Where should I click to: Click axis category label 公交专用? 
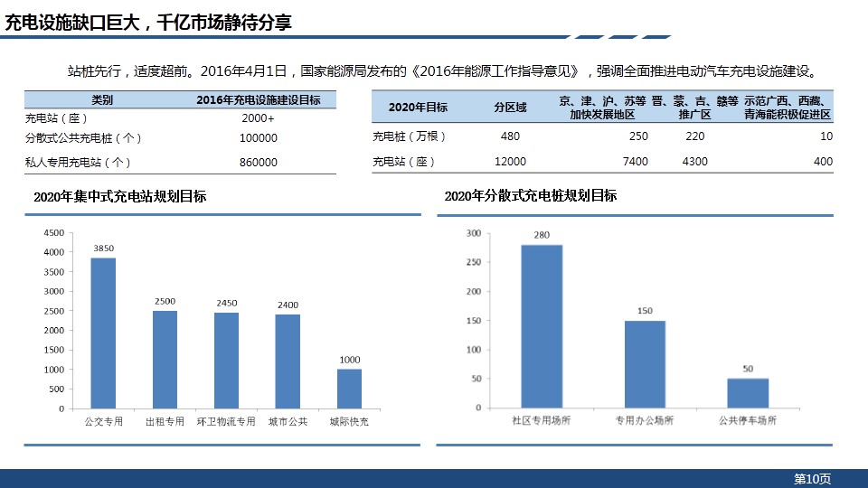click(103, 422)
